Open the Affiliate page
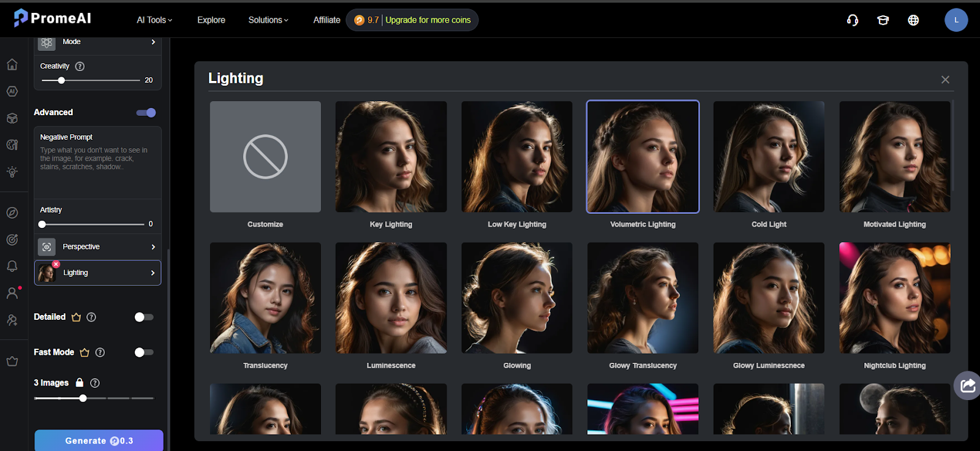Screen dimensions: 980x451 (326, 20)
